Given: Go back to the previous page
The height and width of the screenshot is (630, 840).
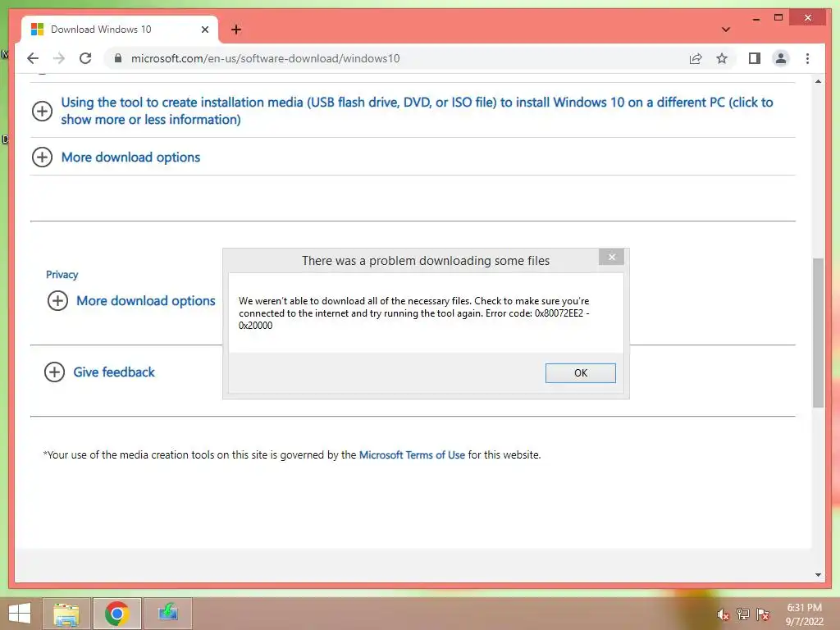Looking at the screenshot, I should [x=33, y=58].
